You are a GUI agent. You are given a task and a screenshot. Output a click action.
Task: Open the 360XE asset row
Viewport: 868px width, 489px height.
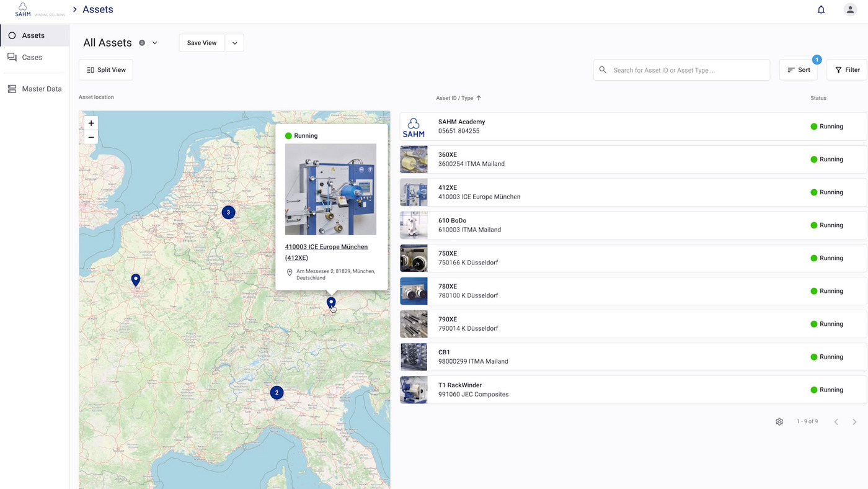(x=633, y=159)
